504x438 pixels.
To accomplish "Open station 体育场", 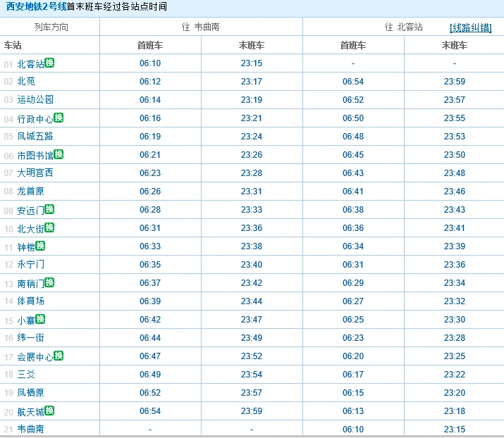I will point(30,301).
